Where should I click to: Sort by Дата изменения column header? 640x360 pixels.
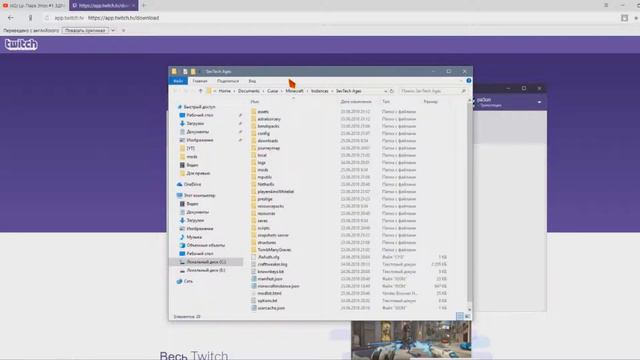point(356,102)
